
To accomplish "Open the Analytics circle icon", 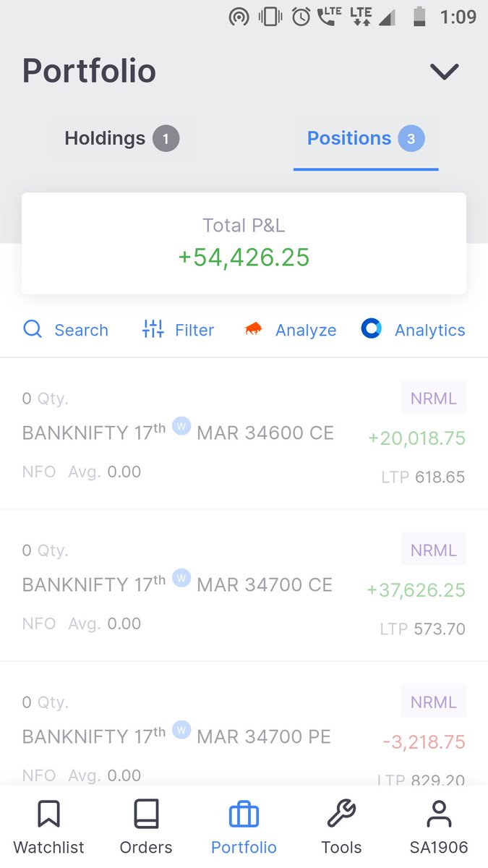I will click(x=372, y=329).
